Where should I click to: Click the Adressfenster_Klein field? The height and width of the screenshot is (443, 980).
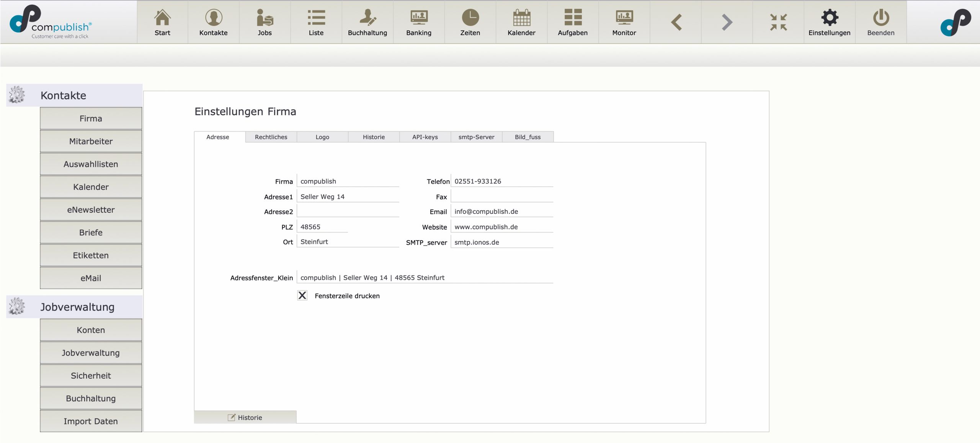(425, 277)
